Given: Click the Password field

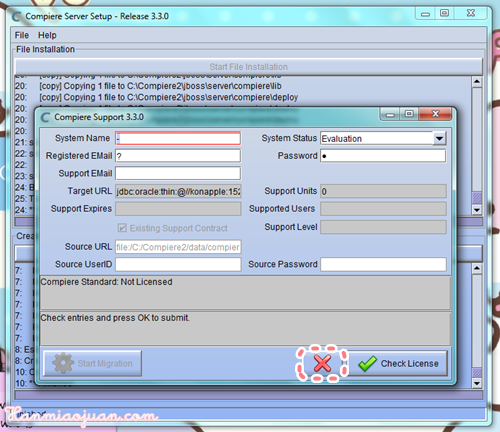Looking at the screenshot, I should [x=383, y=156].
